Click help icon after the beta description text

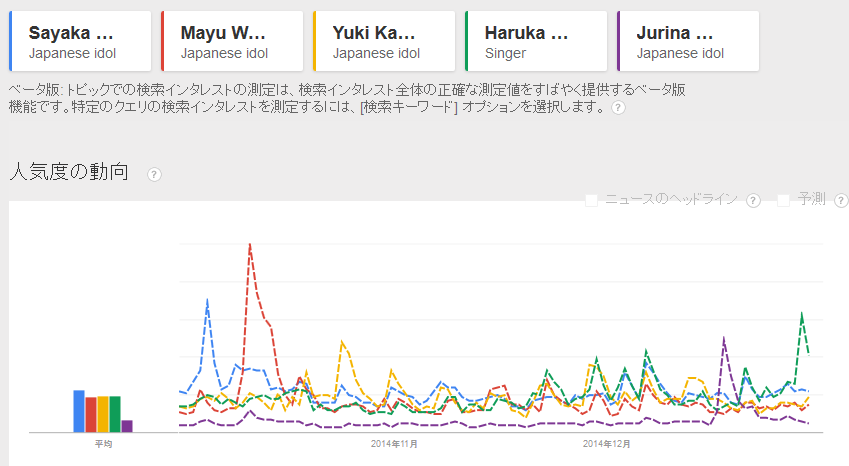click(x=619, y=108)
